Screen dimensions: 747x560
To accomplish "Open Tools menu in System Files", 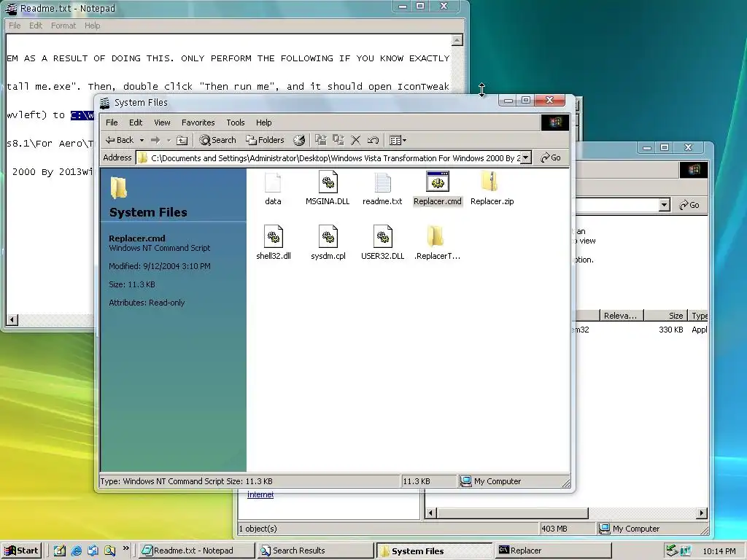I will click(236, 122).
